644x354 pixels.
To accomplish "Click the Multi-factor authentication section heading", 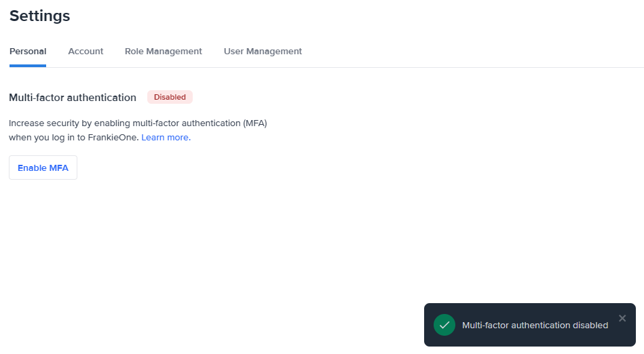I will pos(73,98).
